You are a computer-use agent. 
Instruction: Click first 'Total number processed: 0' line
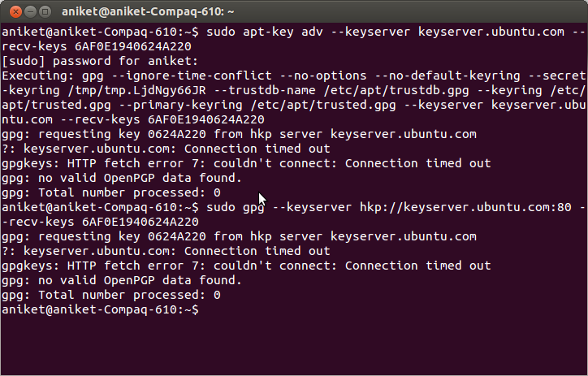pos(111,192)
